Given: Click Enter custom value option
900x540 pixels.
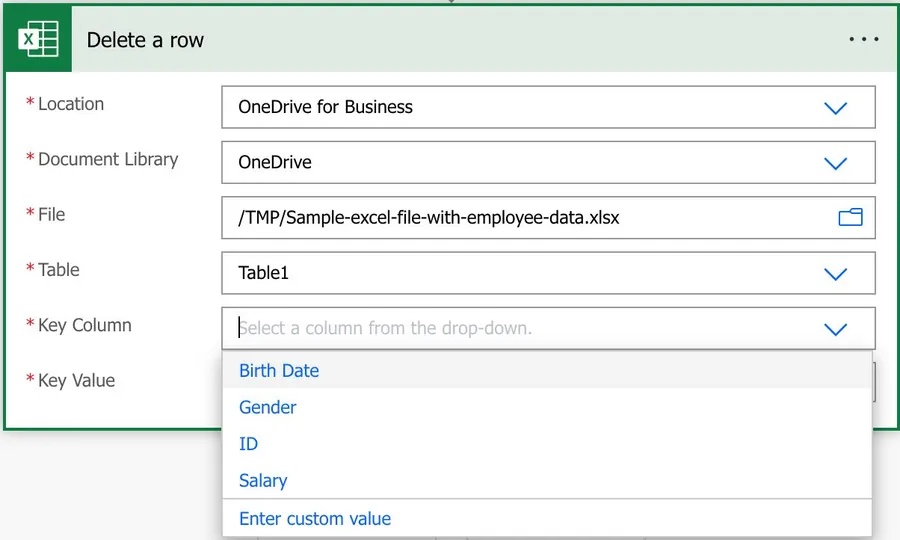Looking at the screenshot, I should click(315, 519).
